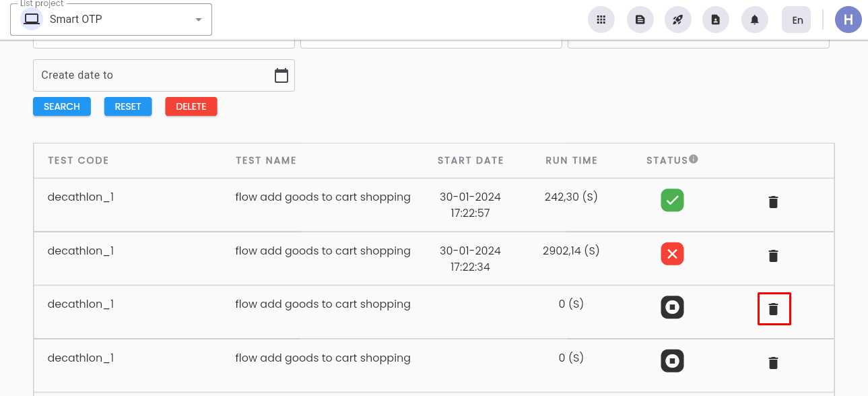Select start date 30-01-2024 17:22:34 cell

coord(470,259)
